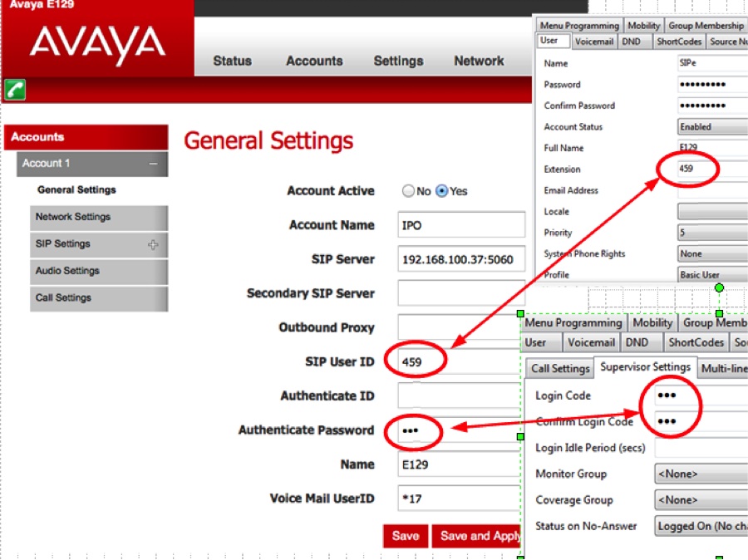Click the Secondary SIP Server field
Screen dimensions: 748x560
[x=461, y=293]
